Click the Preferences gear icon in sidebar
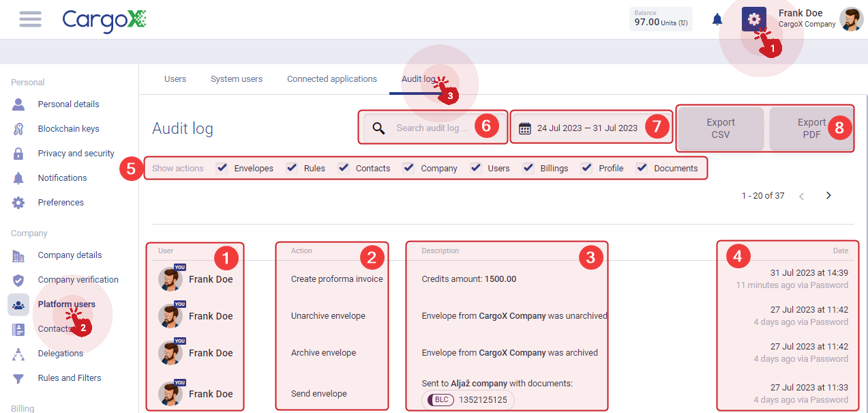The width and height of the screenshot is (868, 413). [x=18, y=202]
